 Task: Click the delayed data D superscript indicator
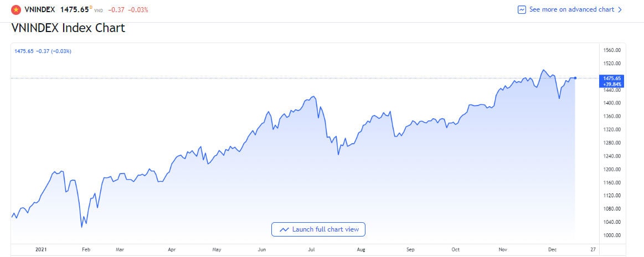[91, 7]
